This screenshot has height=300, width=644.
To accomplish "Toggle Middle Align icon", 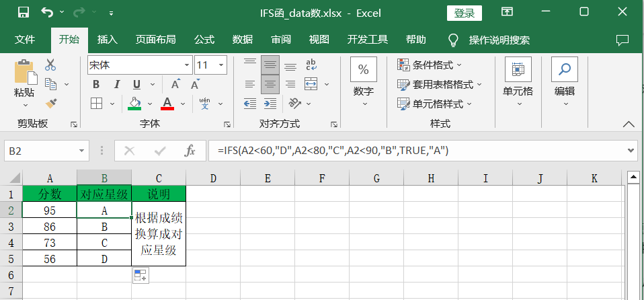I will point(270,65).
